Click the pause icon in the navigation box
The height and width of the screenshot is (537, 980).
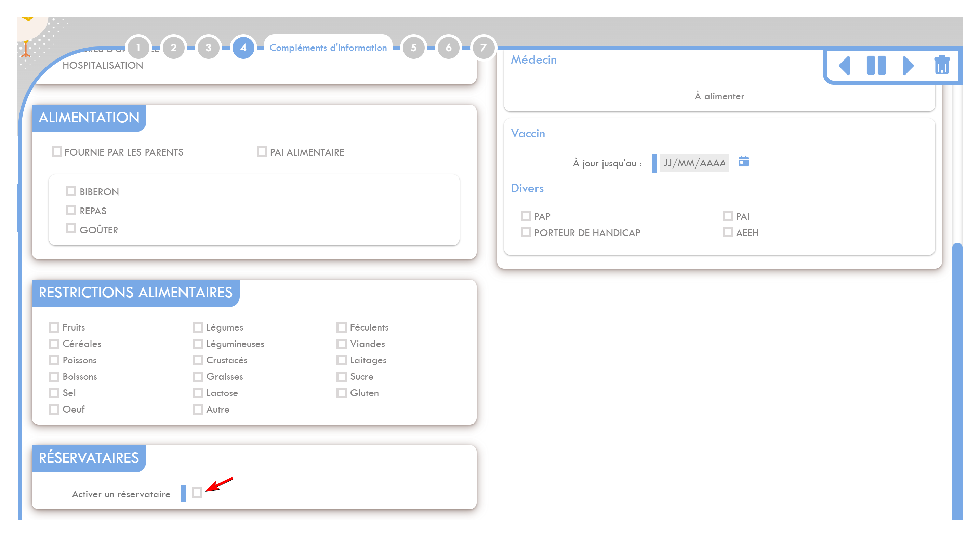(876, 65)
